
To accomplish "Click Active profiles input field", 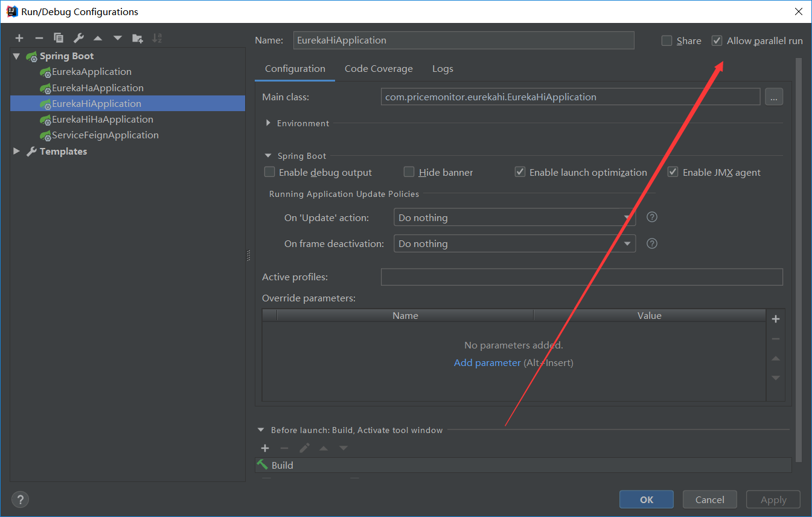I will [582, 277].
